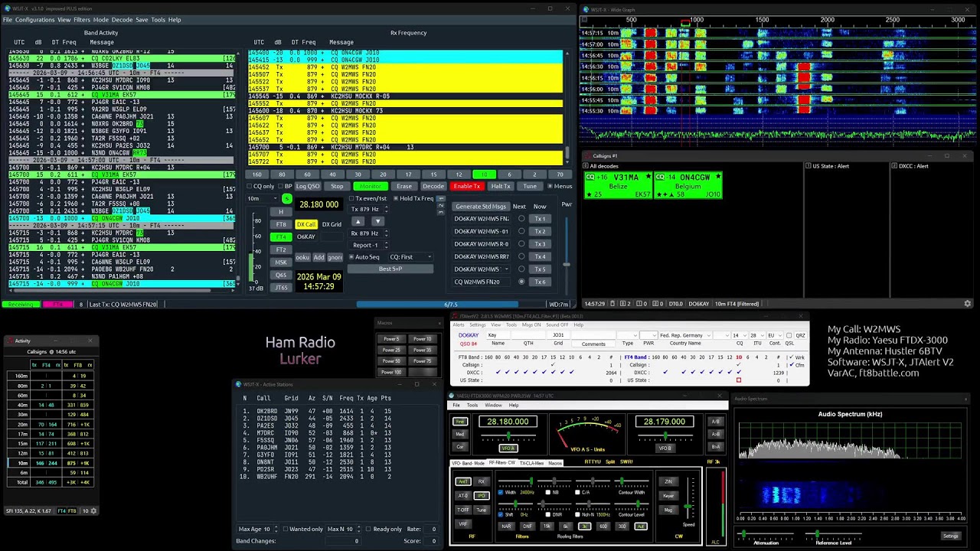Open the 10m band dropdown

click(x=261, y=199)
